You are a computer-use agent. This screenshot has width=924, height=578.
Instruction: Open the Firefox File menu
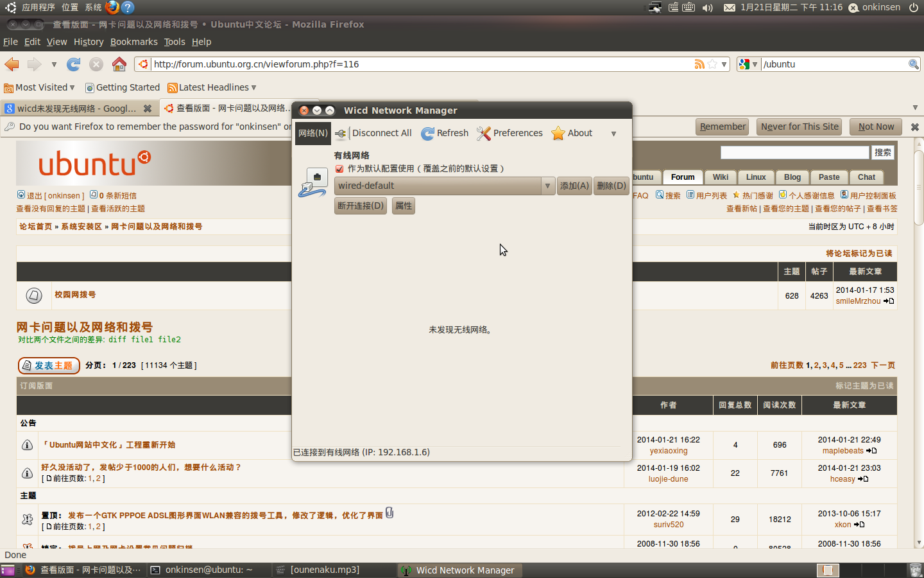[10, 42]
